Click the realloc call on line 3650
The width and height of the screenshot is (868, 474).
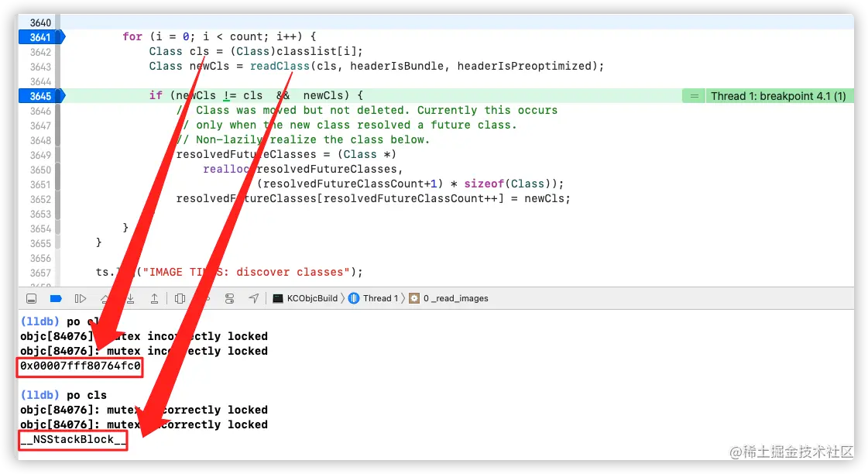click(226, 169)
